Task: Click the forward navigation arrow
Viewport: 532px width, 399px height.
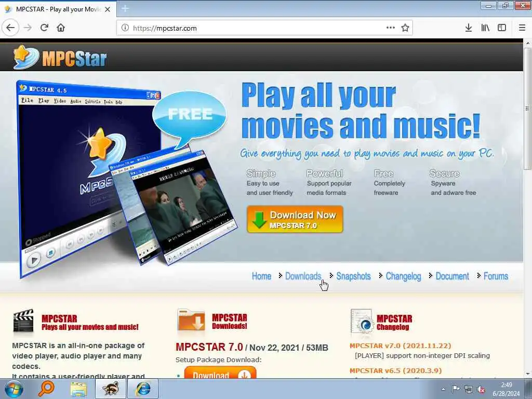Action: click(x=28, y=28)
